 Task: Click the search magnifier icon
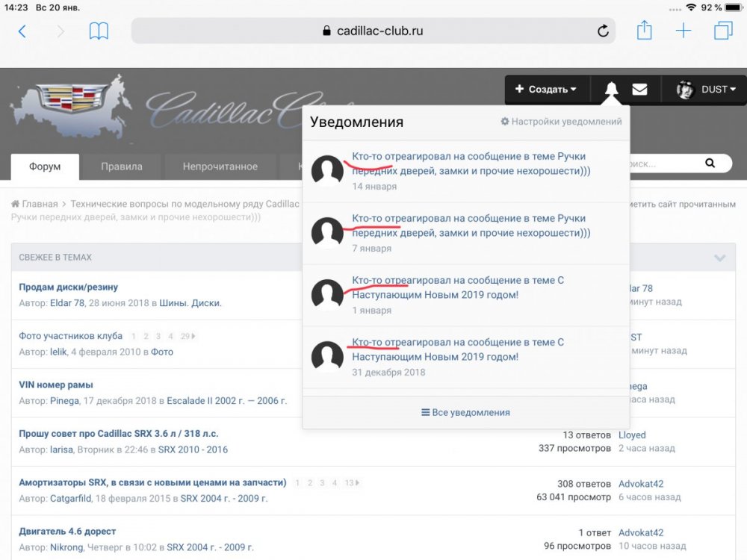(708, 163)
